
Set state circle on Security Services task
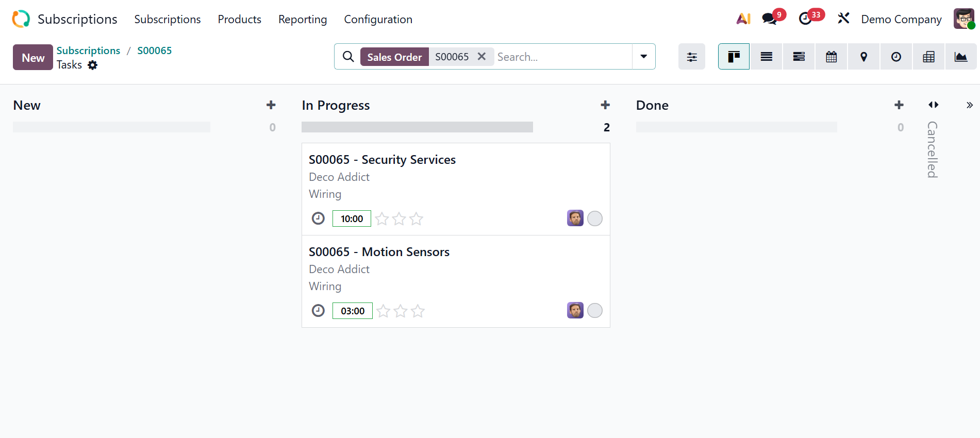(594, 218)
